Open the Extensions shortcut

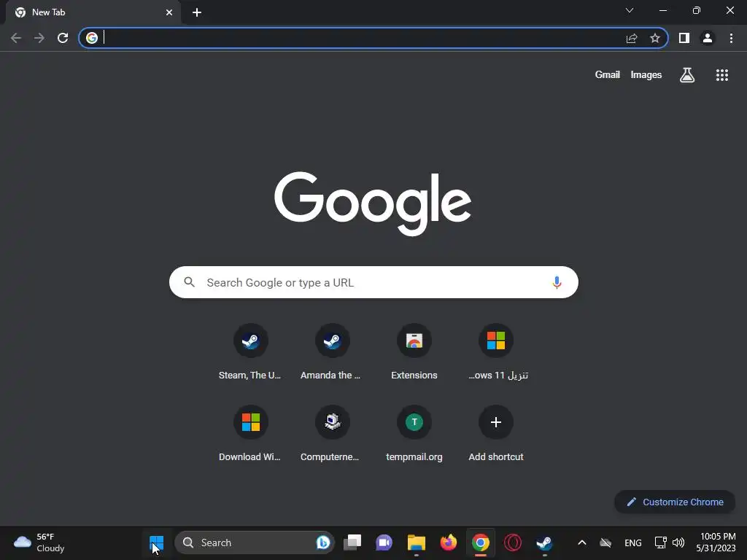pyautogui.click(x=414, y=354)
